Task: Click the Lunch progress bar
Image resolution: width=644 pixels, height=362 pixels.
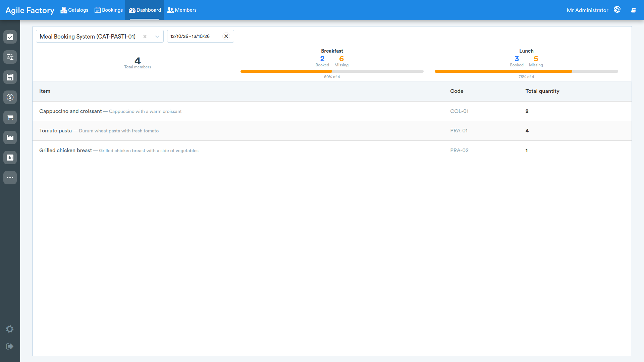Action: pos(526,71)
